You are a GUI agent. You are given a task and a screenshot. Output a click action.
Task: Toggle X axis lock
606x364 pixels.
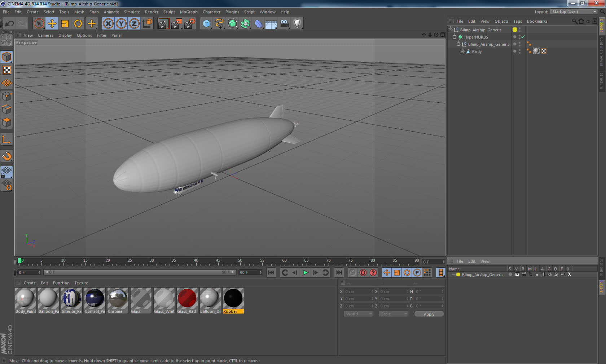tap(108, 24)
